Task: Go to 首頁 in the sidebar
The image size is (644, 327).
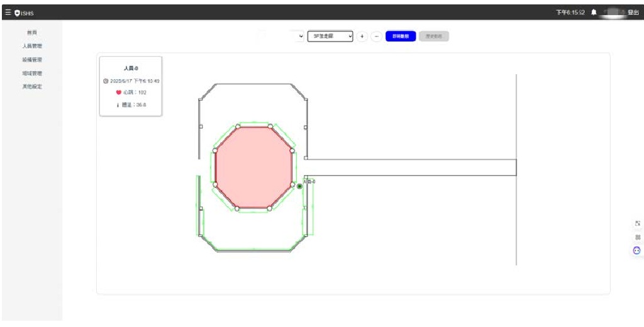Action: [x=31, y=32]
